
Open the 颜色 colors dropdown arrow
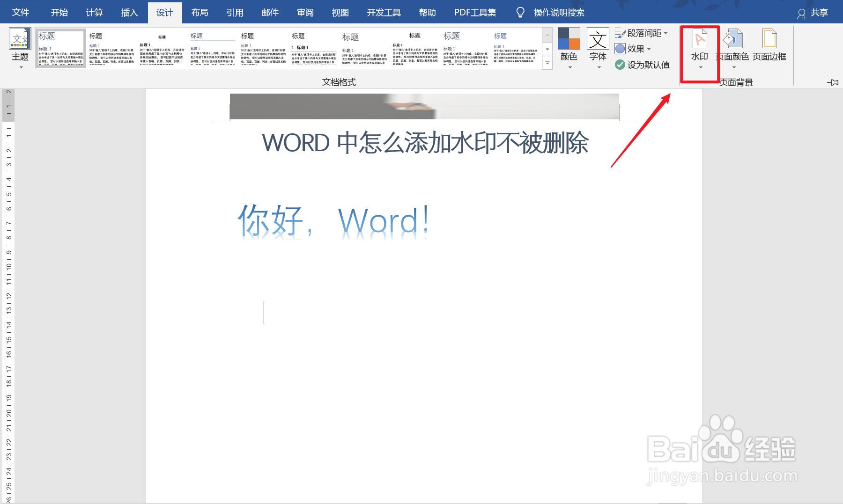click(569, 67)
